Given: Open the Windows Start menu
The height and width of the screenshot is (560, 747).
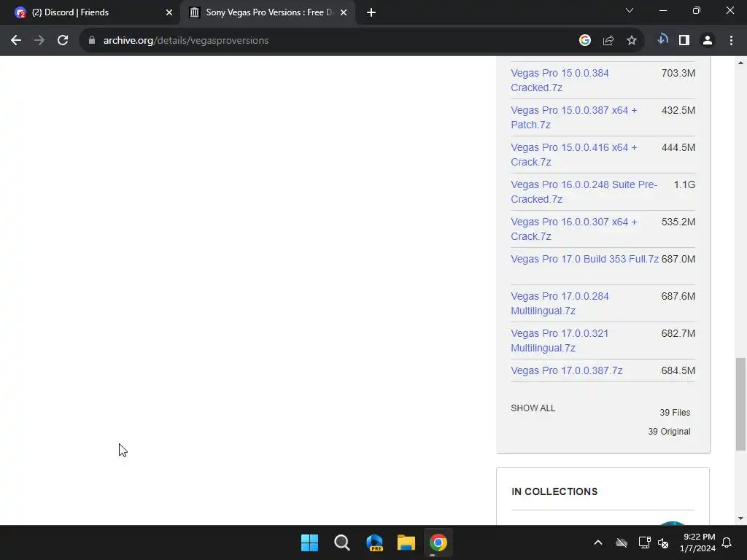Looking at the screenshot, I should point(309,542).
